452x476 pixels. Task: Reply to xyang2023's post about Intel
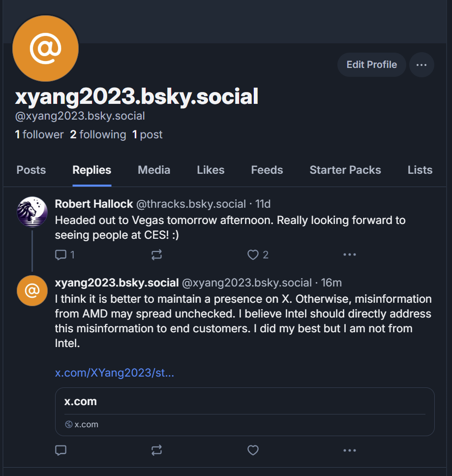(x=61, y=450)
